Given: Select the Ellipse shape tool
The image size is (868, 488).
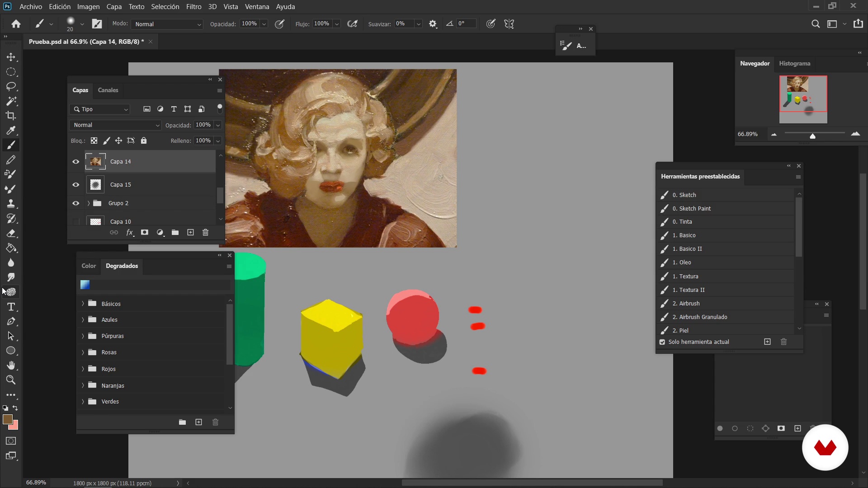Looking at the screenshot, I should tap(11, 351).
